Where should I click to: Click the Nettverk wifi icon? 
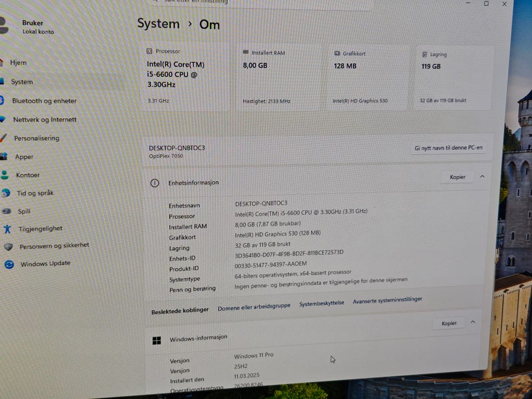click(x=2, y=119)
